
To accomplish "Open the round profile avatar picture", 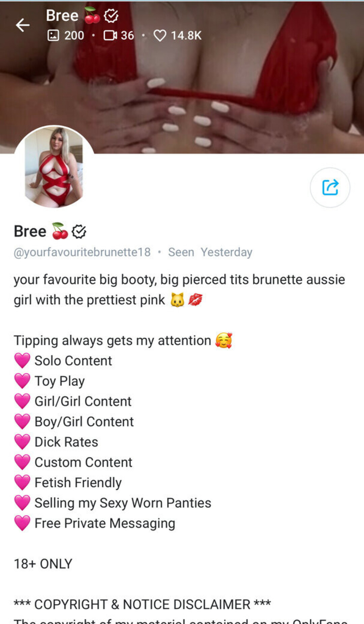I will [x=54, y=167].
